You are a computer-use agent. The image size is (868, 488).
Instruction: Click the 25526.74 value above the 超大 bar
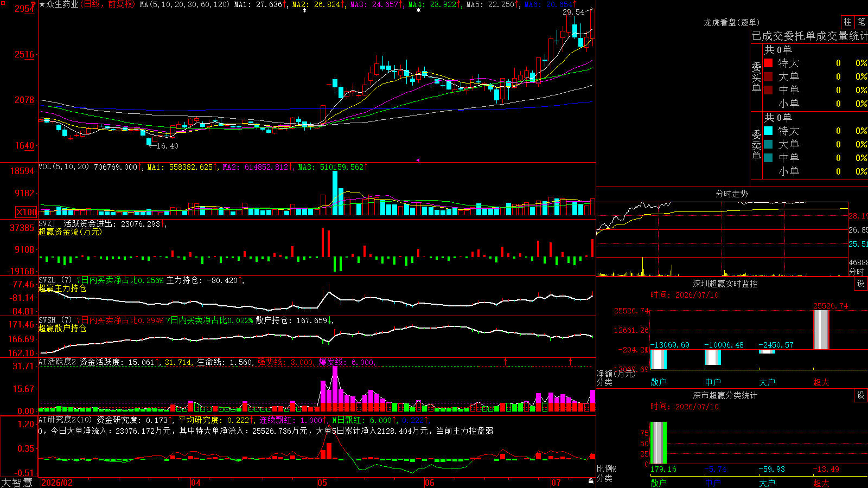pyautogui.click(x=830, y=306)
